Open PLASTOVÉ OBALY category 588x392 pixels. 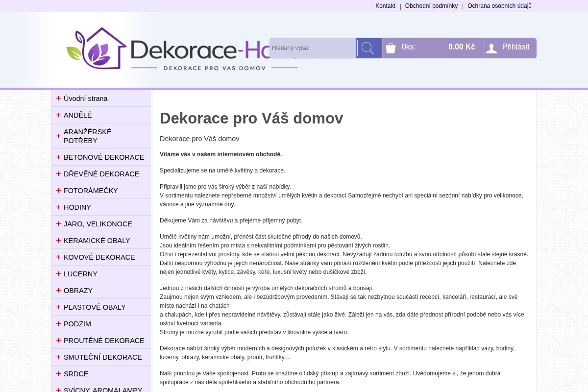coord(101,307)
